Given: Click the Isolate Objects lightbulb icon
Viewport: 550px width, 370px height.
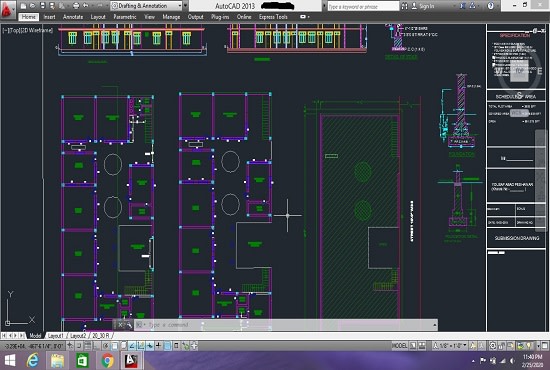Looking at the screenshot, I should (x=529, y=346).
